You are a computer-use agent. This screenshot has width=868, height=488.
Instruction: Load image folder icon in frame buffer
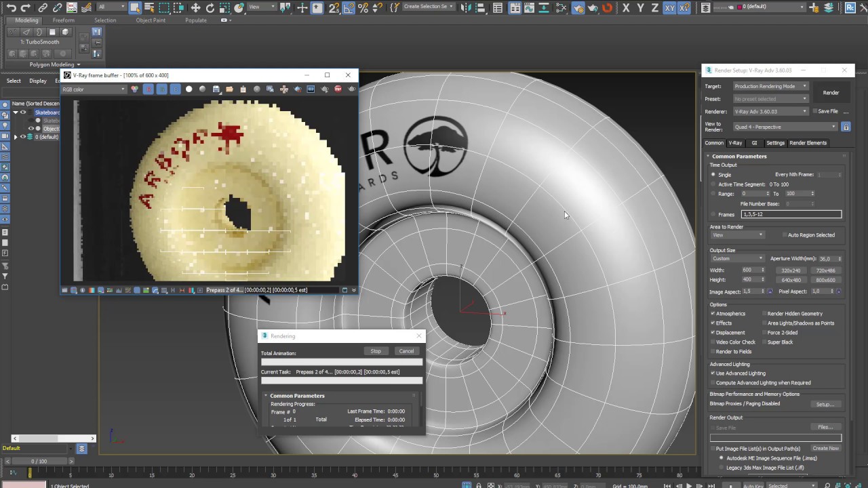click(229, 89)
